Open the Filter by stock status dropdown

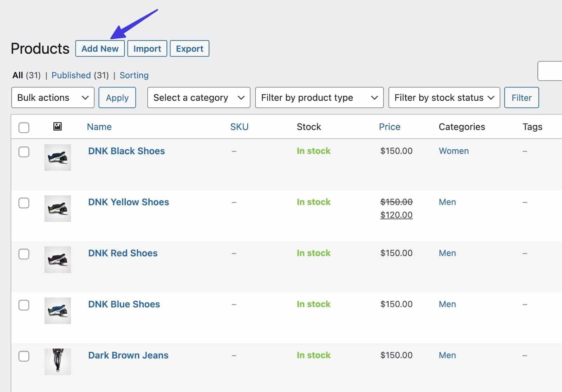pyautogui.click(x=444, y=98)
